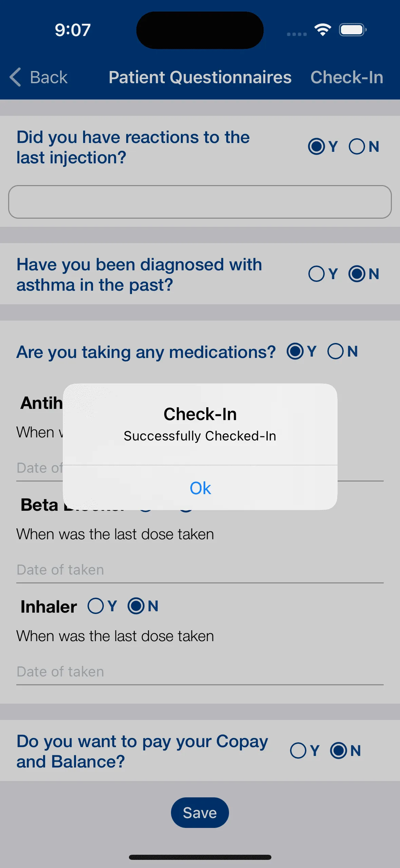Tap Check-In in navigation bar

coord(347,77)
